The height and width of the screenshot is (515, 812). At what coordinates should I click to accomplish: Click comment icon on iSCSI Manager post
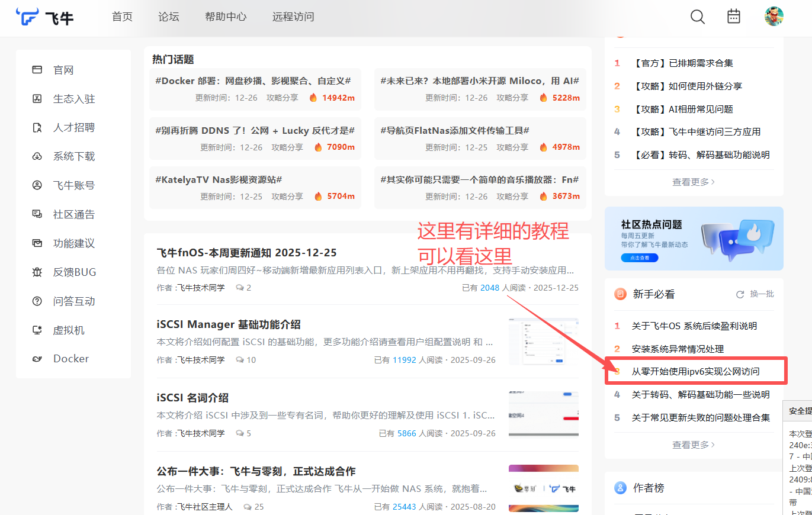(239, 360)
